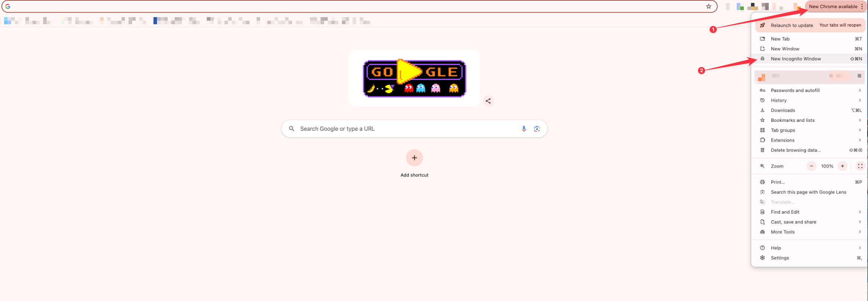Increase zoom with the plus button

pos(842,166)
